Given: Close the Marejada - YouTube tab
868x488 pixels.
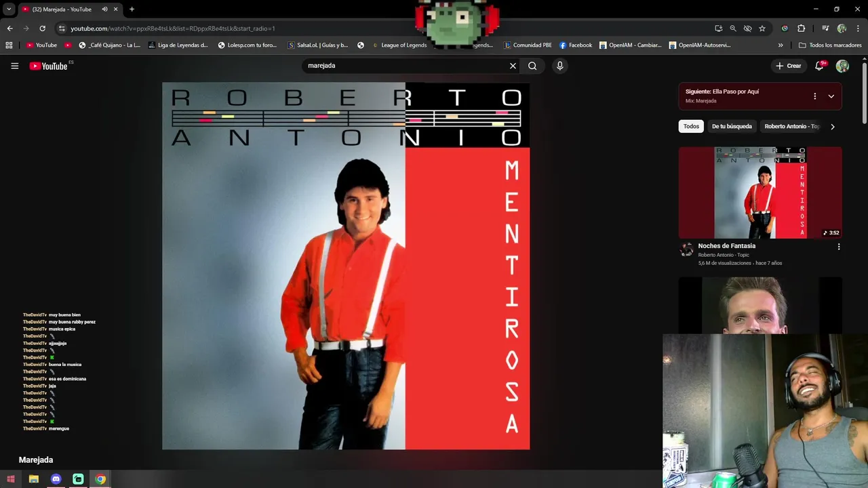Looking at the screenshot, I should (116, 9).
